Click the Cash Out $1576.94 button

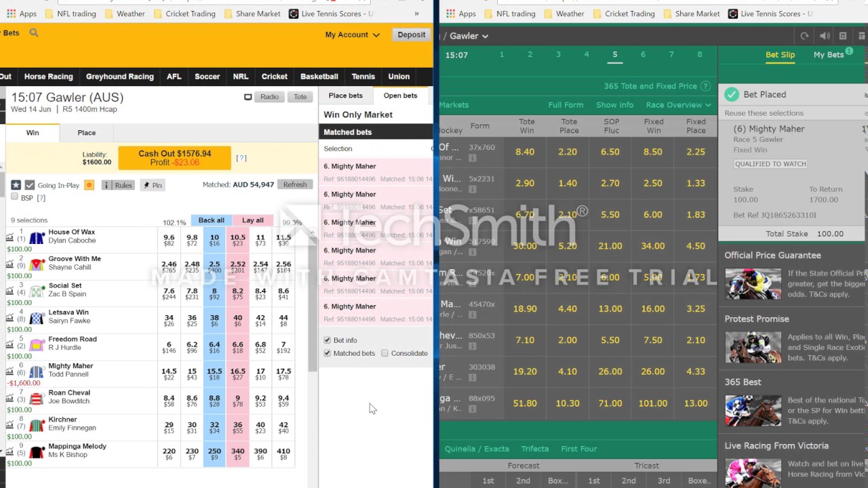click(x=175, y=158)
